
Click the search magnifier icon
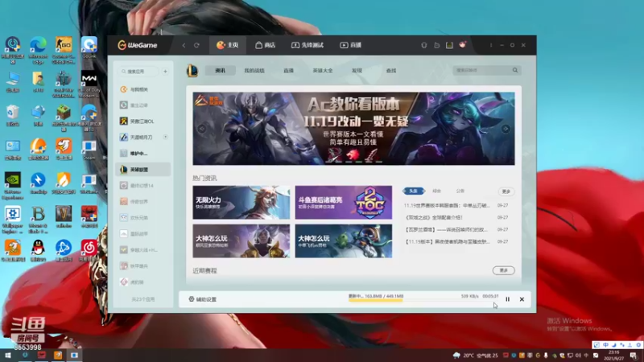point(515,70)
